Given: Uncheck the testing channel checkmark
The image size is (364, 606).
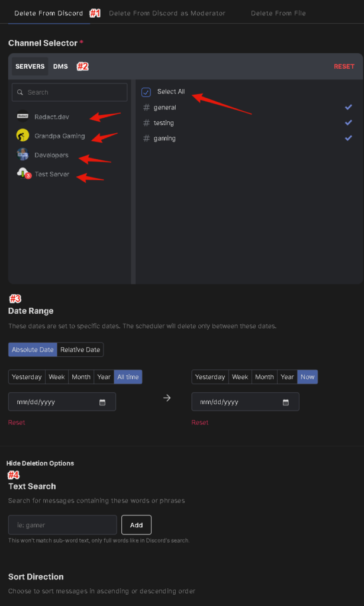Looking at the screenshot, I should point(349,123).
